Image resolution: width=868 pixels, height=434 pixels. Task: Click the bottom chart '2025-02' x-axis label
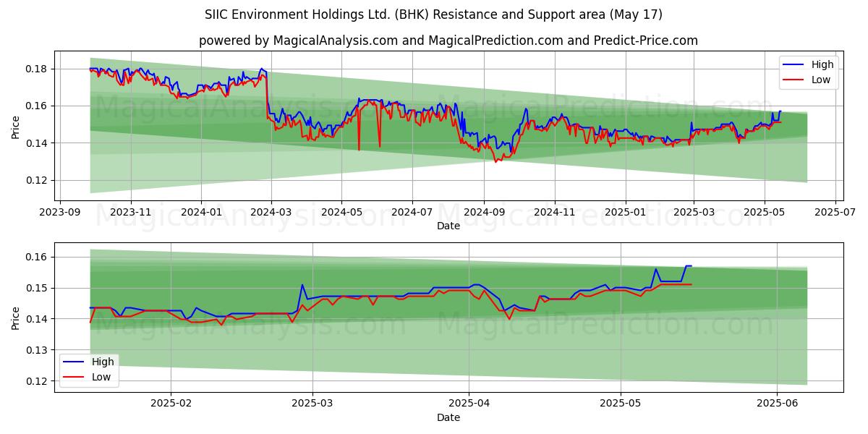pos(170,404)
